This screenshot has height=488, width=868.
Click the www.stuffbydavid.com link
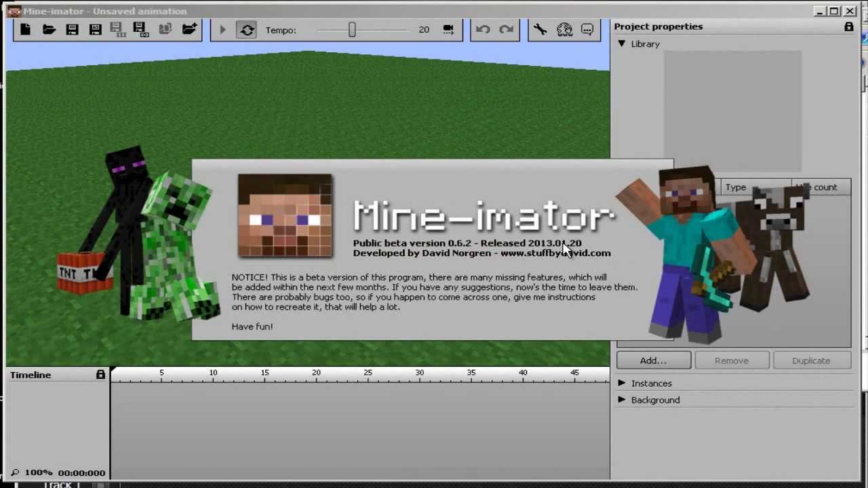pyautogui.click(x=555, y=253)
